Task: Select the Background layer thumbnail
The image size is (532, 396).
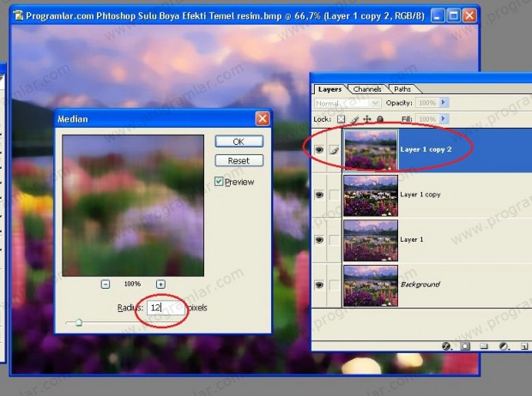Action: click(x=371, y=285)
